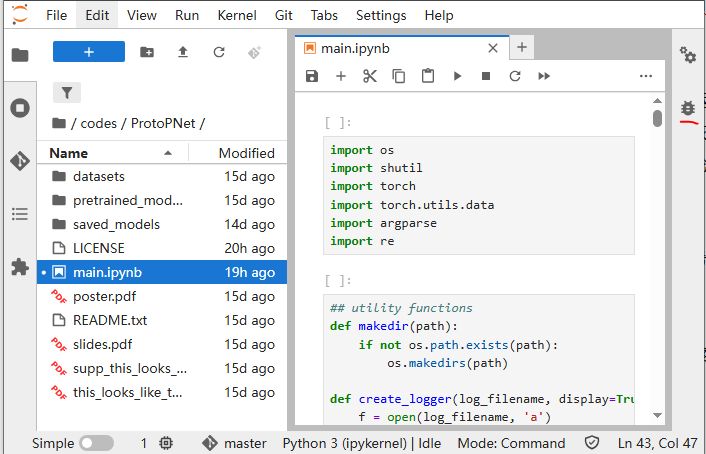Image resolution: width=706 pixels, height=454 pixels.
Task: Open the Kernel menu
Action: click(x=235, y=15)
